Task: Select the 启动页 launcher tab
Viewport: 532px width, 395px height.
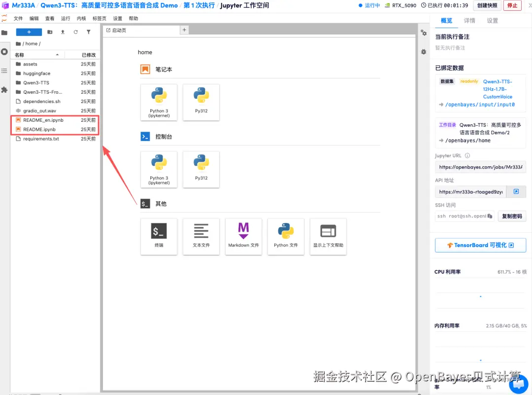Action: 141,30
